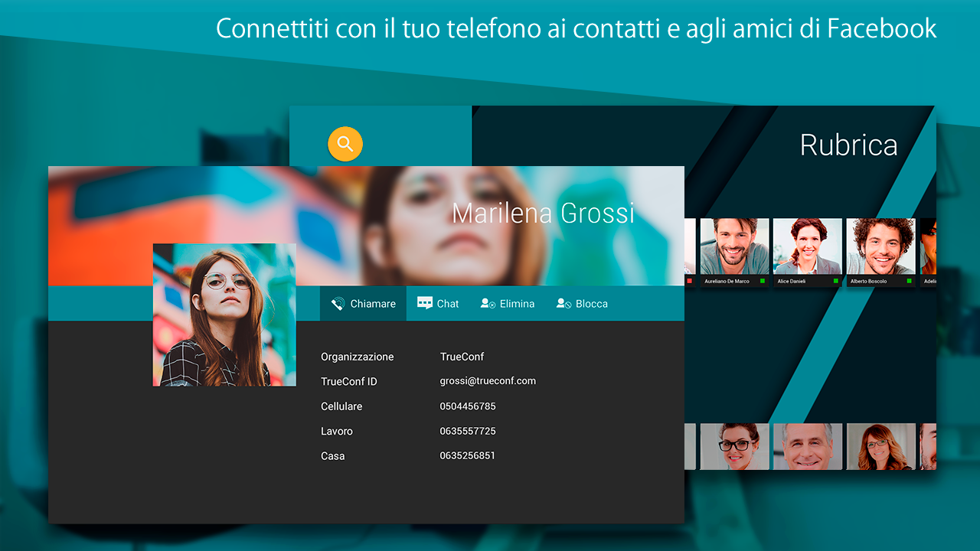The height and width of the screenshot is (551, 980).
Task: Click the Organizzazione value TrueConf
Action: tap(462, 357)
